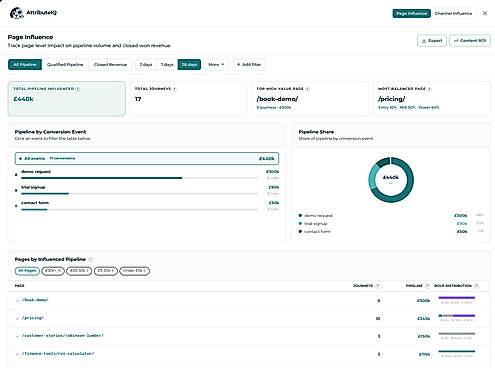Viewport: 495px width, 368px height.
Task: Click the /book-demo/ role distribution bar
Action: coord(457,298)
